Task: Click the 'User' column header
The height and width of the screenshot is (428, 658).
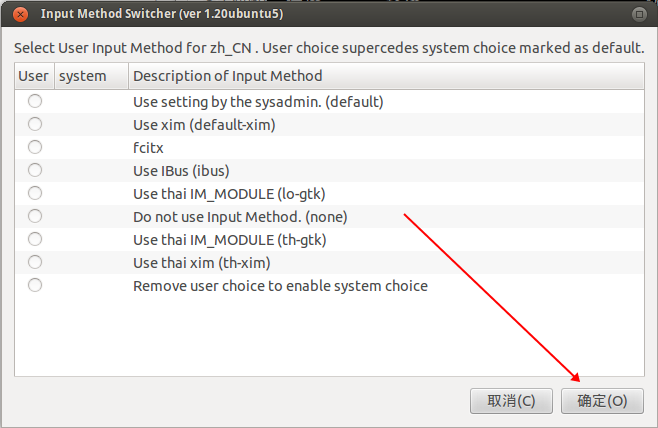Action: (x=33, y=76)
